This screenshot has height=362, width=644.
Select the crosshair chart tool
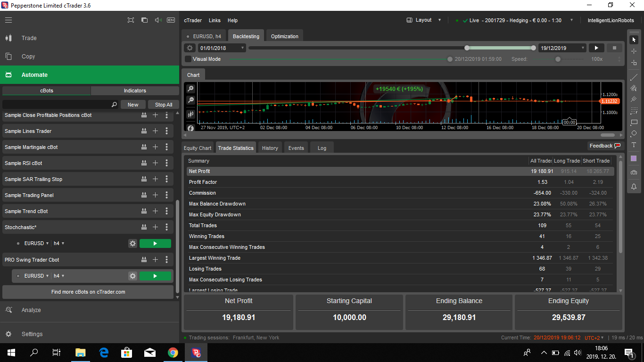(634, 51)
